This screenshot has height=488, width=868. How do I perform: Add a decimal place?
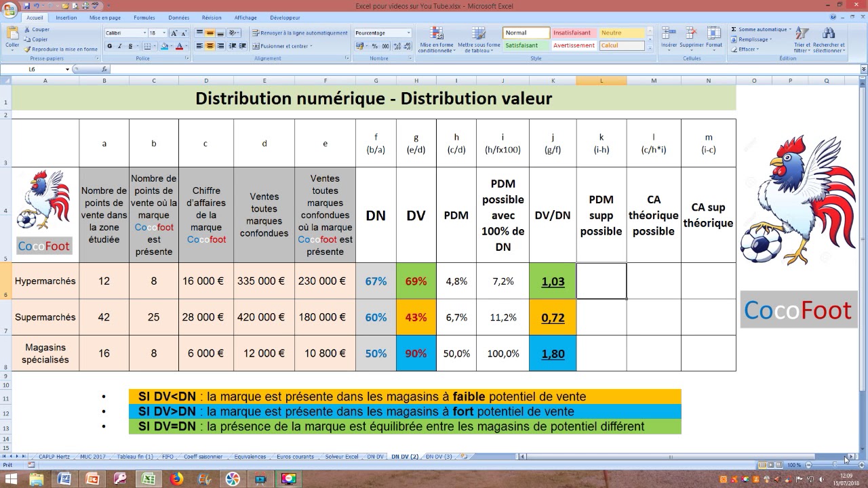[x=397, y=46]
